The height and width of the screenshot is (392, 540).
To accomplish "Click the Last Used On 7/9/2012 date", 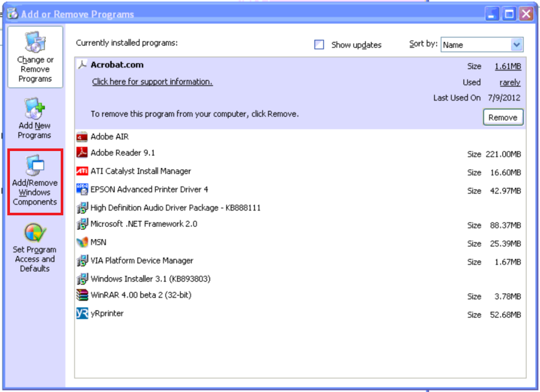I will coord(504,98).
